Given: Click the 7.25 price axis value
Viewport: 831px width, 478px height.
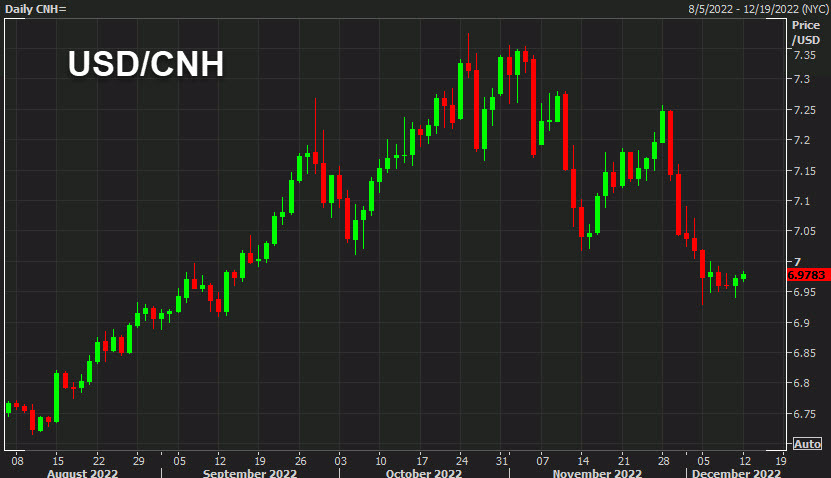Looking at the screenshot, I should tap(805, 110).
